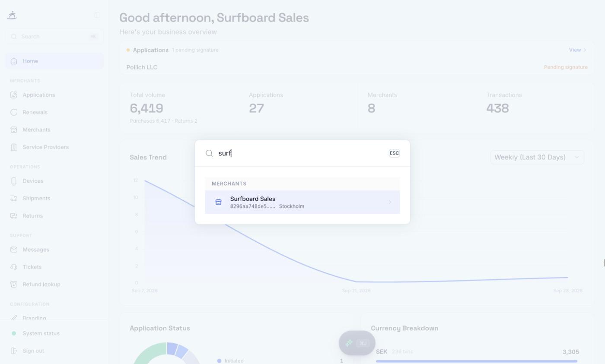Open the Weekly (Last 30 Days) dropdown

tap(537, 157)
